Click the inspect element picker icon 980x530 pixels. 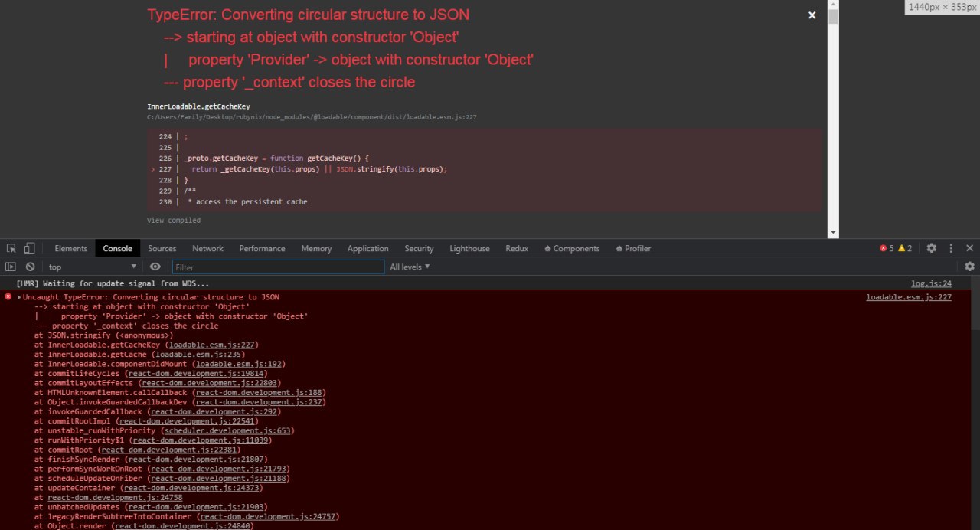(11, 248)
